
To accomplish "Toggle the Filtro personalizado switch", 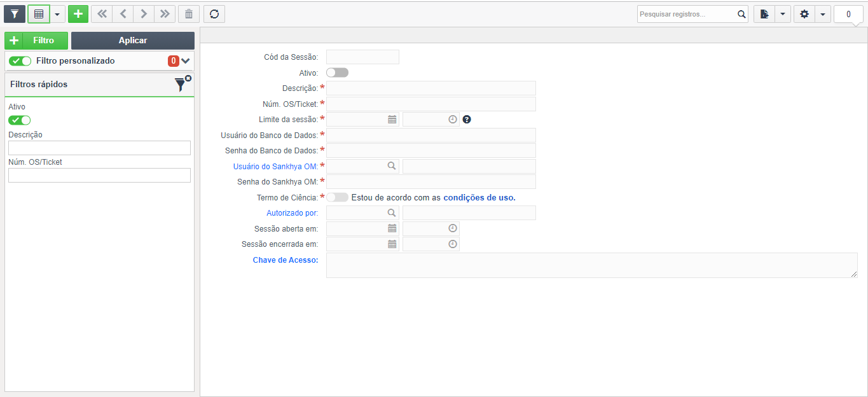I will (20, 61).
